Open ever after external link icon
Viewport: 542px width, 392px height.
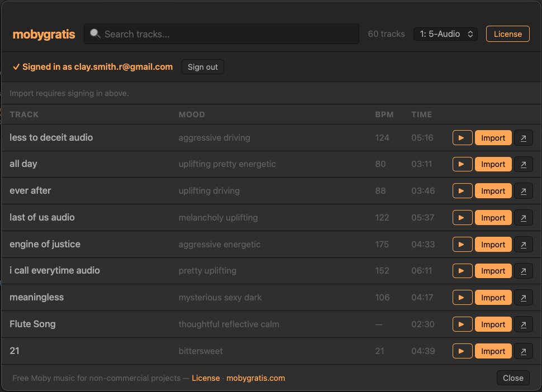click(x=524, y=191)
